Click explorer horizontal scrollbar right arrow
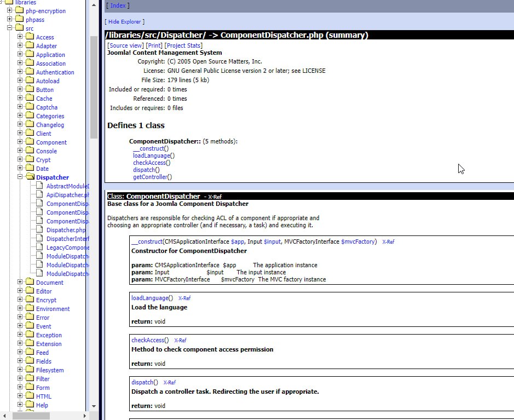The width and height of the screenshot is (514, 420). 85,416
